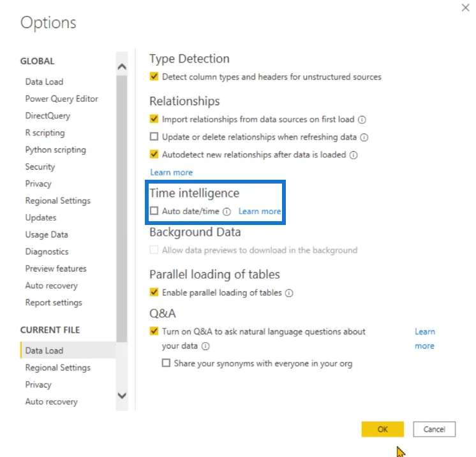Screen dimensions: 476x457
Task: Uncheck Turn on Q&A natural language questions
Action: (154, 331)
